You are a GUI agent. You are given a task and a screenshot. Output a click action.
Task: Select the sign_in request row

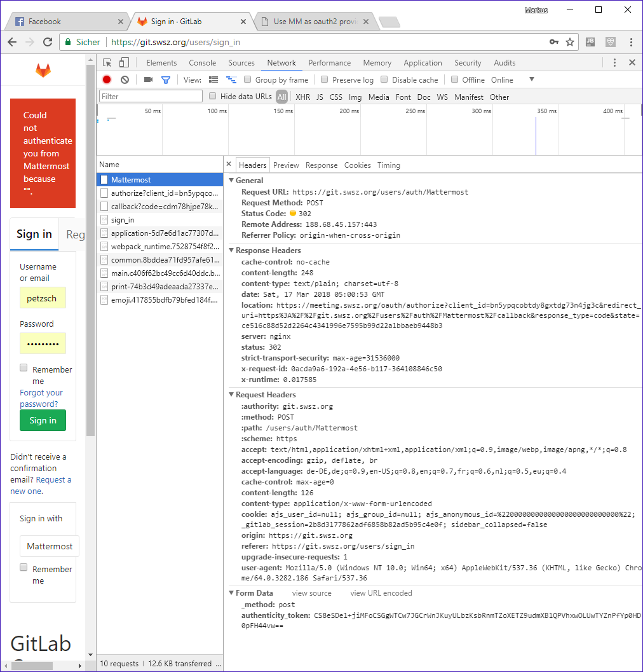click(159, 220)
